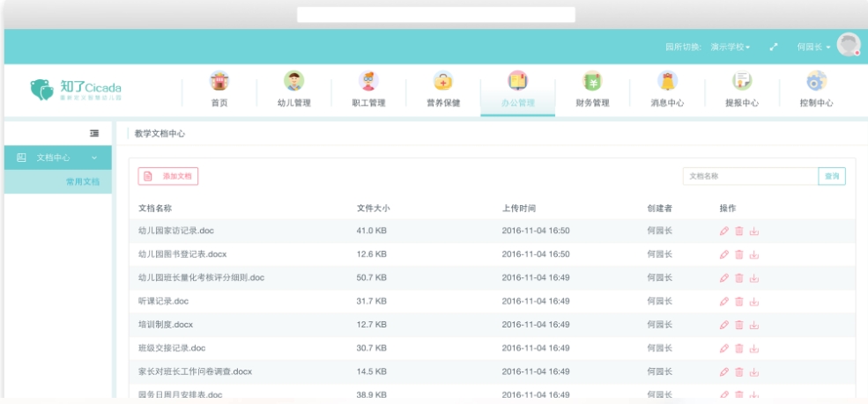Click delete trash icon for 听课记录.doc

click(739, 301)
